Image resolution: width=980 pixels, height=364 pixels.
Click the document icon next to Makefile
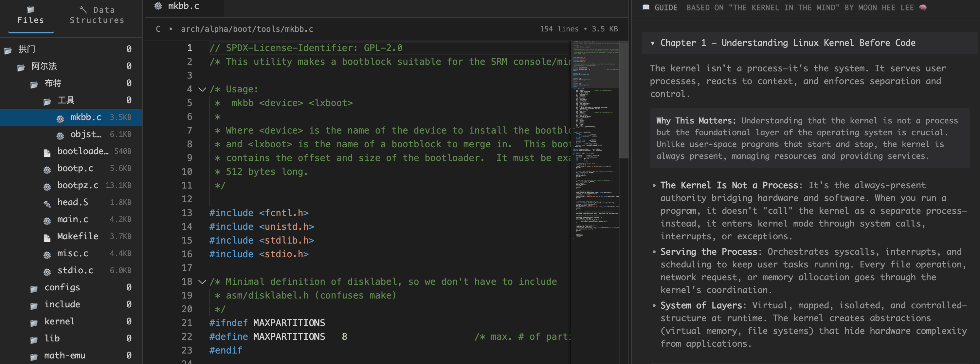47,238
